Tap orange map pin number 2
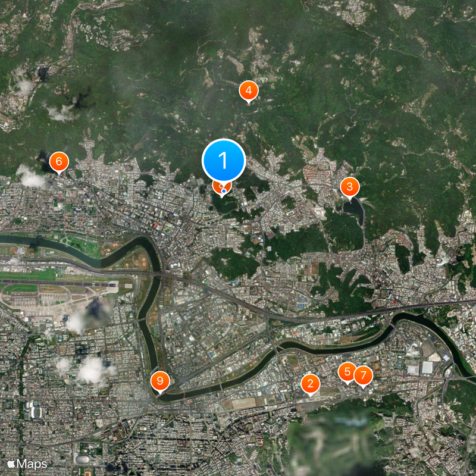 (310, 384)
